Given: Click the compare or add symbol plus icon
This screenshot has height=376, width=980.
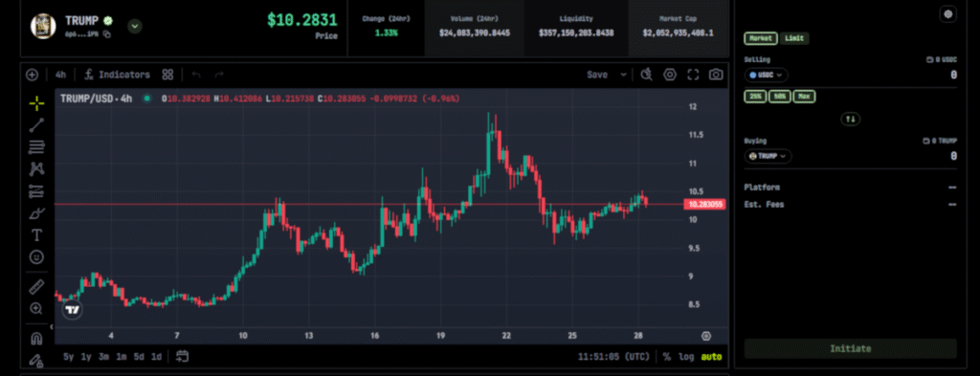Looking at the screenshot, I should [x=32, y=75].
